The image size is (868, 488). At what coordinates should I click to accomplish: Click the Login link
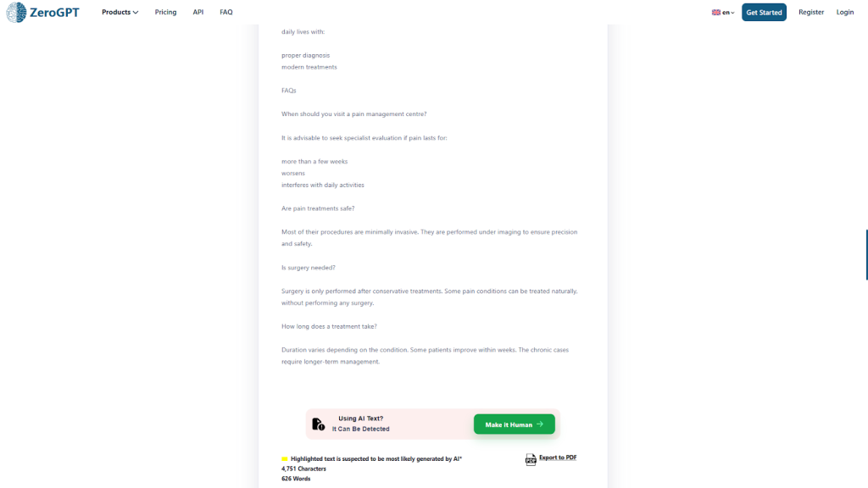(845, 13)
